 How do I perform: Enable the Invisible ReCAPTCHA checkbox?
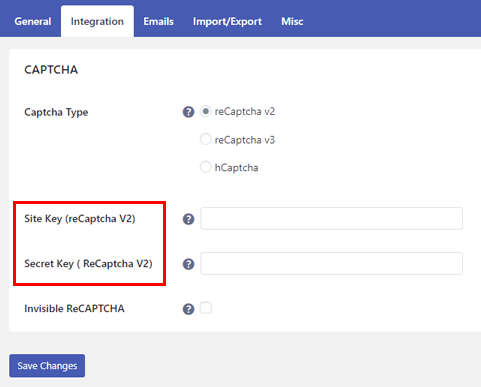(x=206, y=308)
